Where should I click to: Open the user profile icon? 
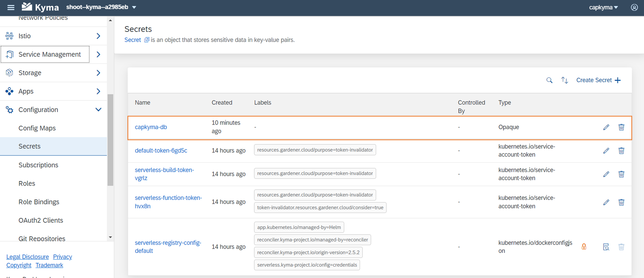634,7
